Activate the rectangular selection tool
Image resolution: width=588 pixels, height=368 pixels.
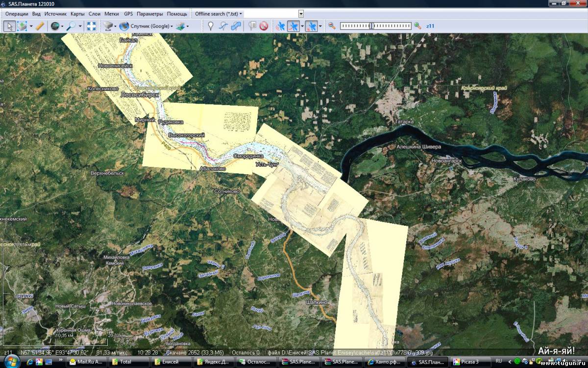tap(22, 26)
